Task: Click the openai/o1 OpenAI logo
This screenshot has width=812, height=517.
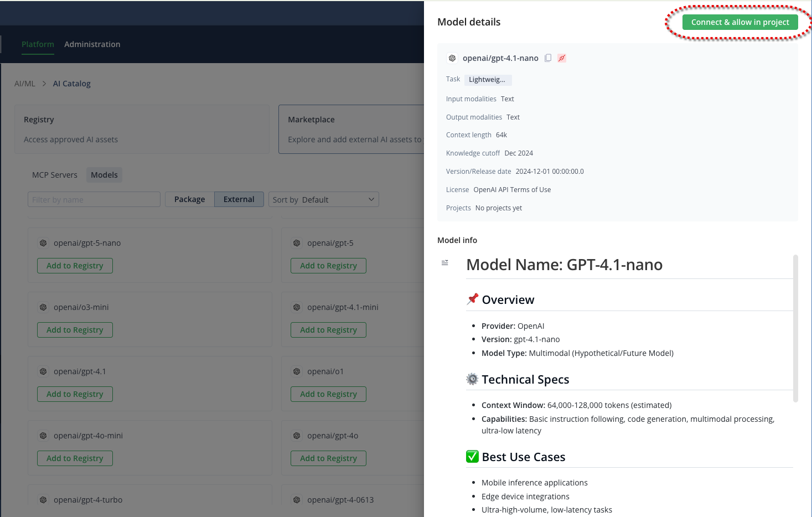Action: point(297,371)
